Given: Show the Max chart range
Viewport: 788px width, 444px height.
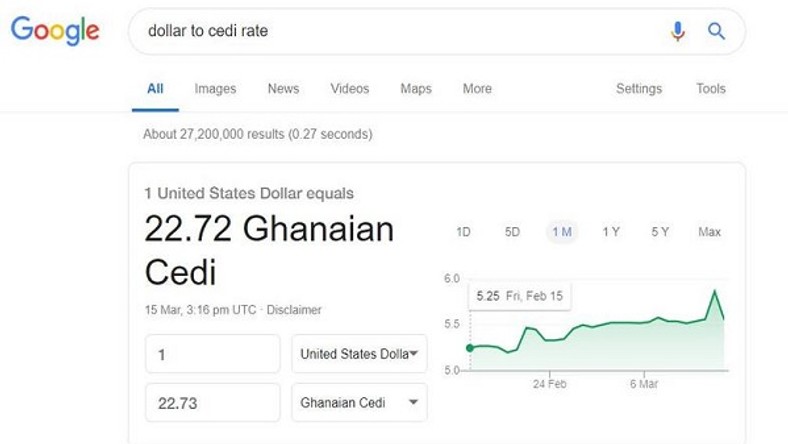Looking at the screenshot, I should coord(709,232).
